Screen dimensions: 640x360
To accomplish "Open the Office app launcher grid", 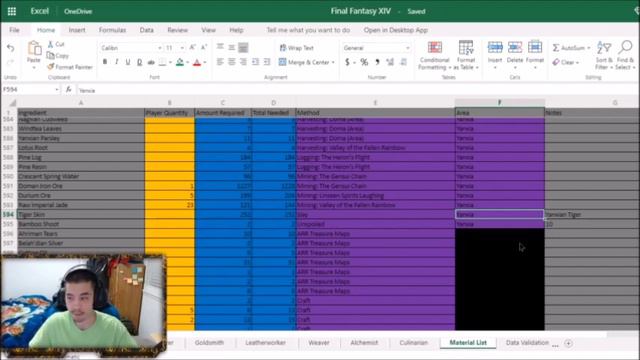I will [x=12, y=11].
